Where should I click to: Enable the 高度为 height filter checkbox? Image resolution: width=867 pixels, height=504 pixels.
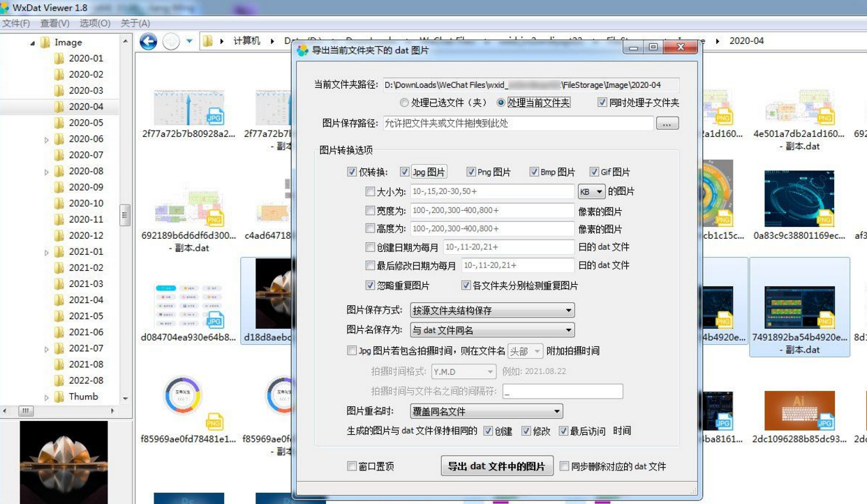[x=370, y=228]
